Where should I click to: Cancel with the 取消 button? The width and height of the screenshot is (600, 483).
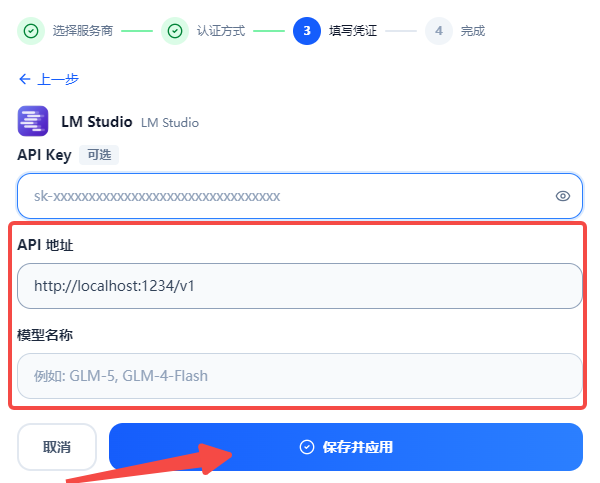pyautogui.click(x=57, y=447)
